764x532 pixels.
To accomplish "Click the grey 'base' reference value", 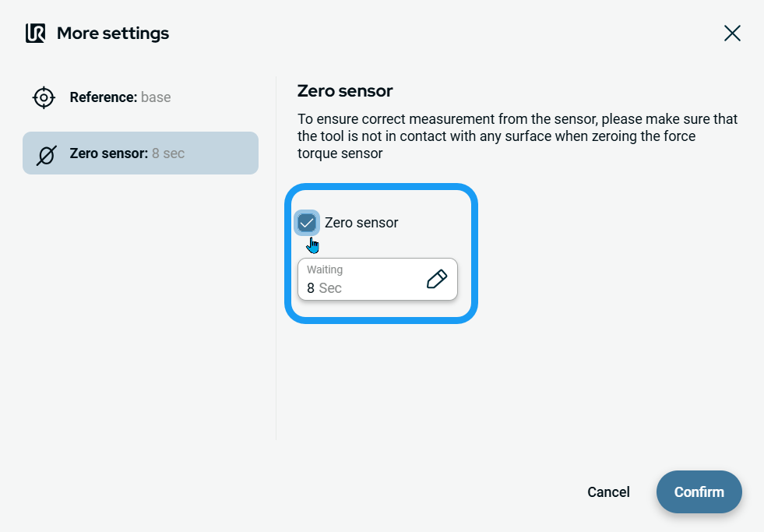I will click(156, 97).
